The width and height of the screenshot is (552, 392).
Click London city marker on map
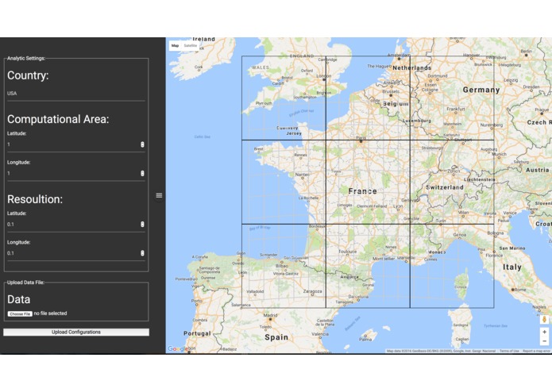[x=324, y=80]
